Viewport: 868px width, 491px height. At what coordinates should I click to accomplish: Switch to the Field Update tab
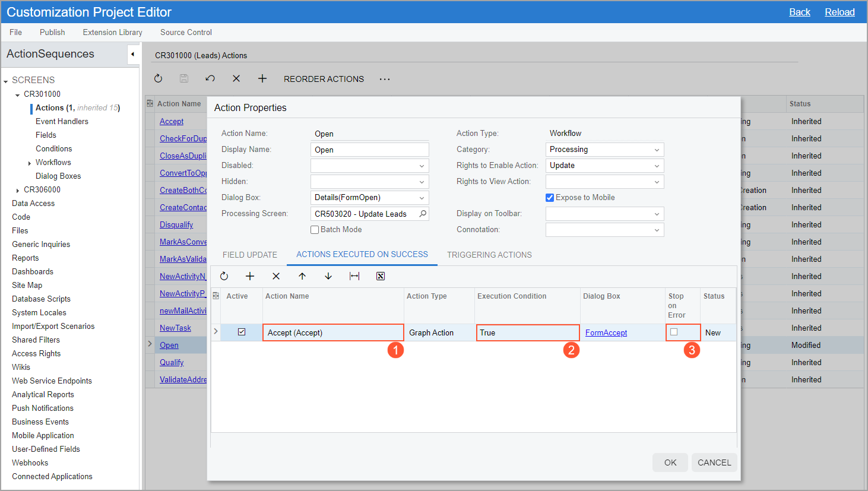point(250,255)
